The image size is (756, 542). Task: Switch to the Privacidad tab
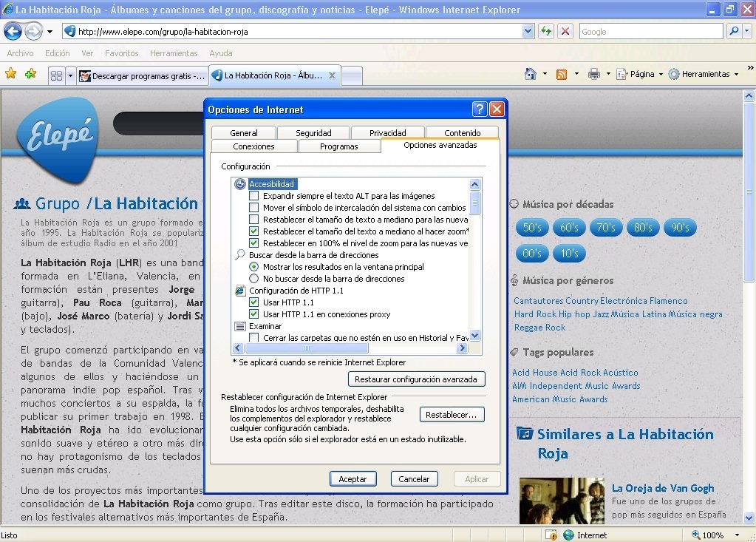388,132
